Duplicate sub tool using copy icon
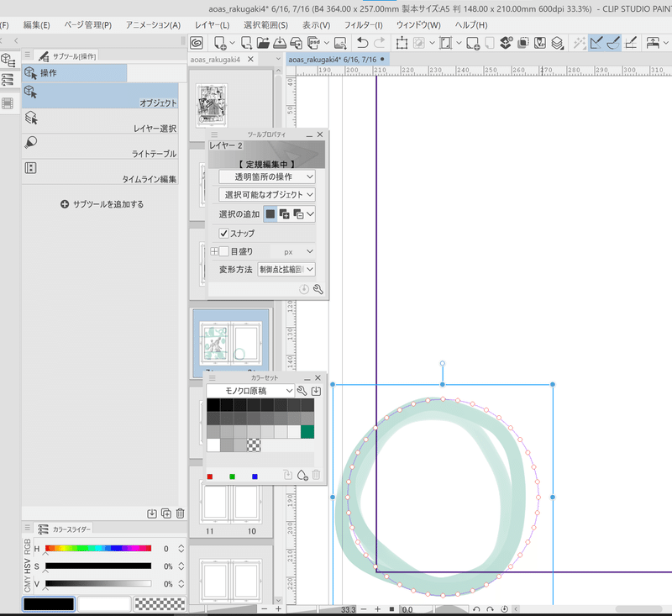 coord(166,513)
